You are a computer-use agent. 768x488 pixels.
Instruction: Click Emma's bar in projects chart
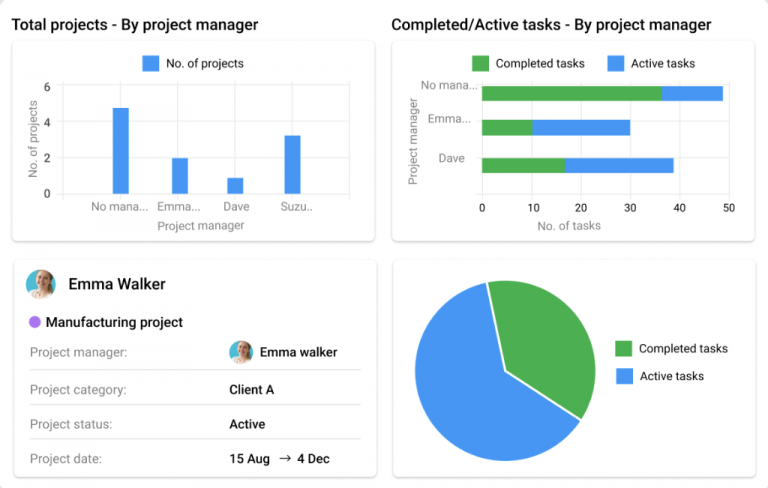coord(180,175)
